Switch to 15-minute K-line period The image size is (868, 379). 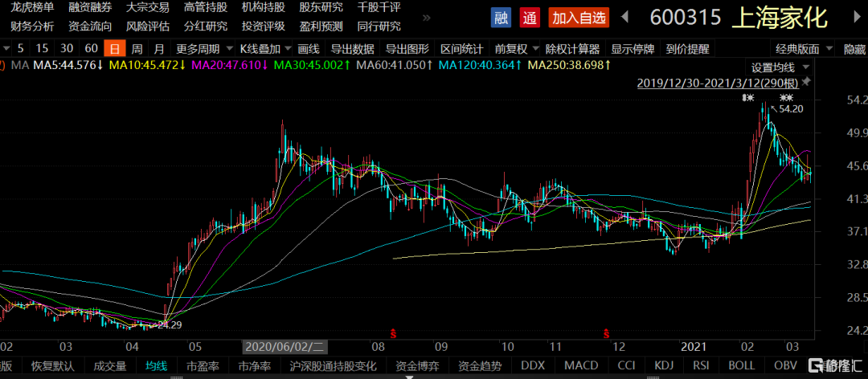[42, 49]
